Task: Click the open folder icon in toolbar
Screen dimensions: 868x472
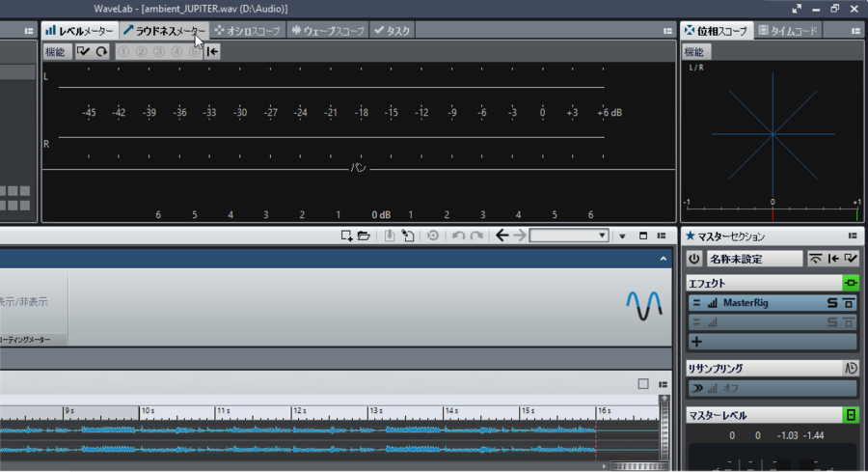Action: 364,236
